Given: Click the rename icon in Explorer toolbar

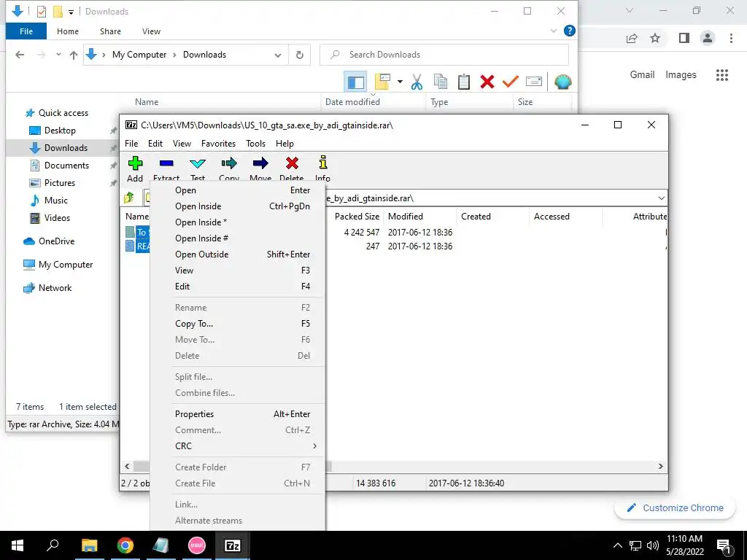Looking at the screenshot, I should (x=533, y=82).
